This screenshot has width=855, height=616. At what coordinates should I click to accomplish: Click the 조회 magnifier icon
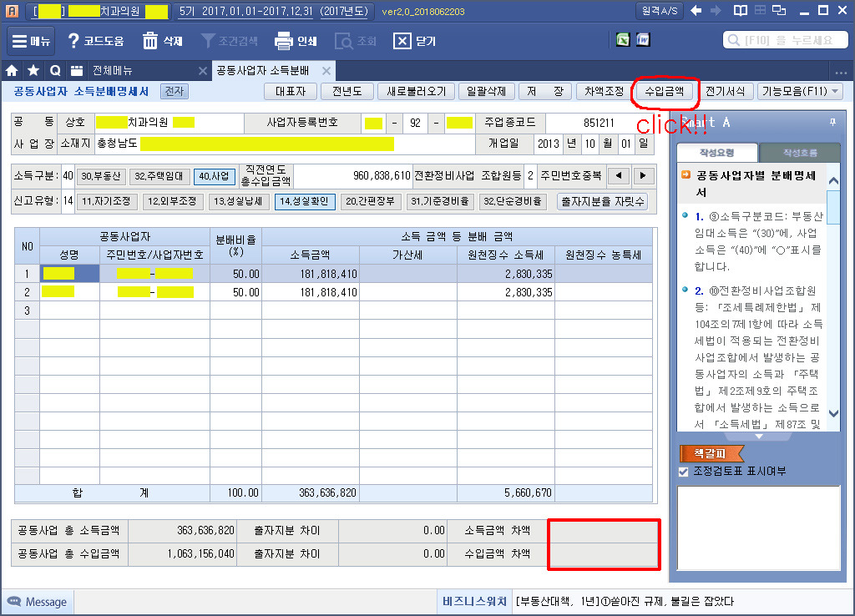[343, 41]
